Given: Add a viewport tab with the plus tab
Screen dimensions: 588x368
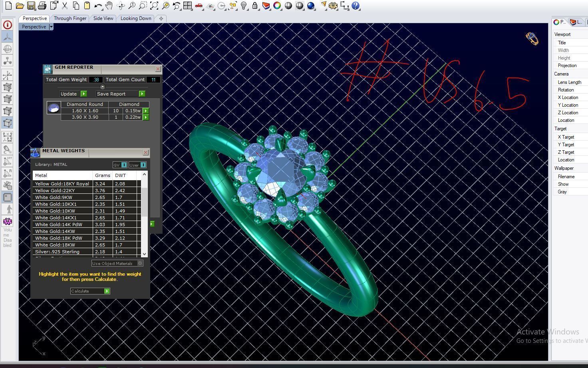Looking at the screenshot, I should click(161, 18).
